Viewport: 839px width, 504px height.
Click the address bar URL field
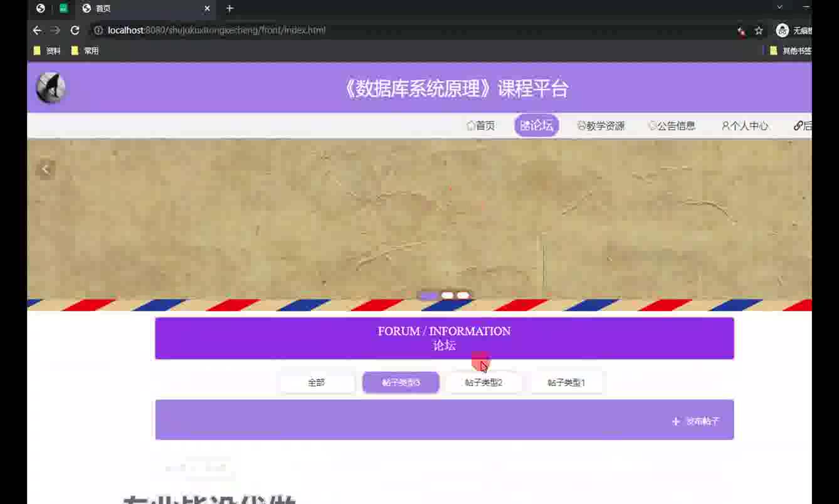coord(414,30)
